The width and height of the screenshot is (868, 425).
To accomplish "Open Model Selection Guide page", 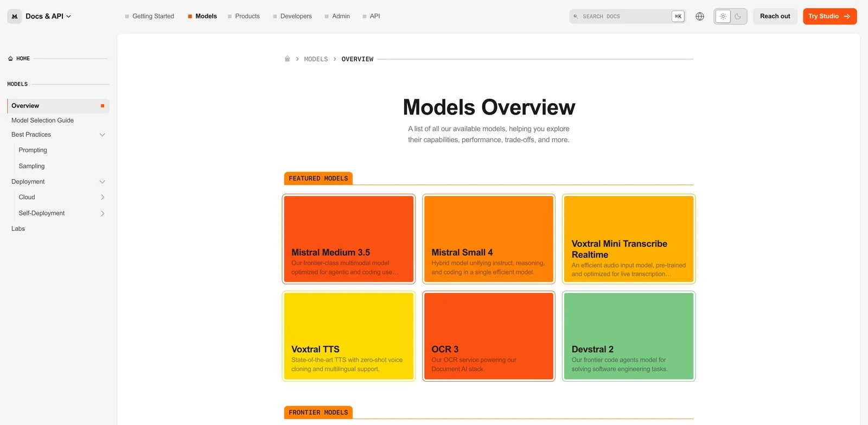I will point(42,120).
